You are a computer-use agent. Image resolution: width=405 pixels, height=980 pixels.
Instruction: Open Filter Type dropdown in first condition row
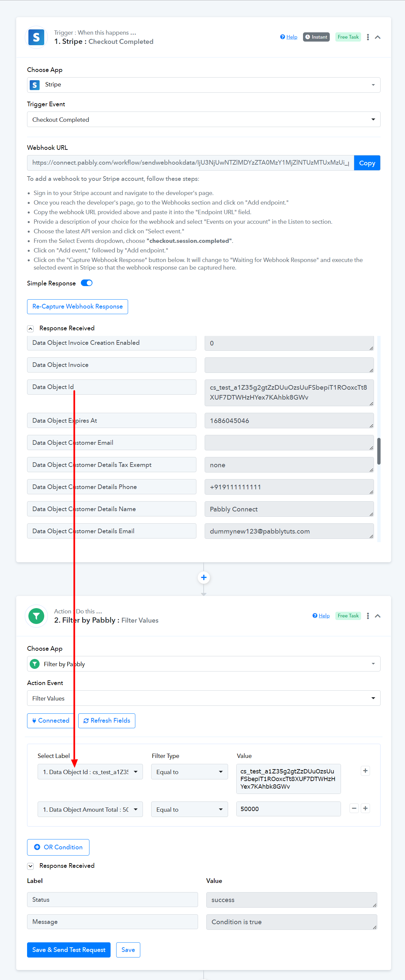coord(189,772)
